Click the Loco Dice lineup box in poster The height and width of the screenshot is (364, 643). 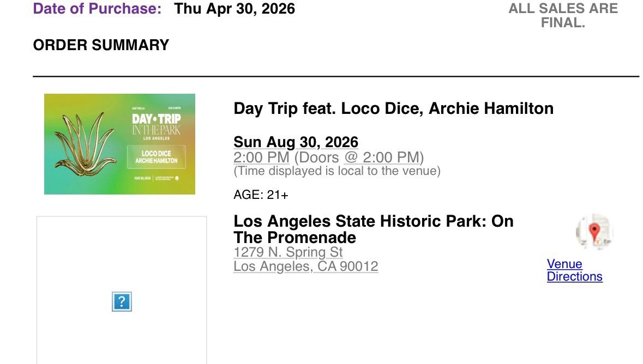coord(156,157)
